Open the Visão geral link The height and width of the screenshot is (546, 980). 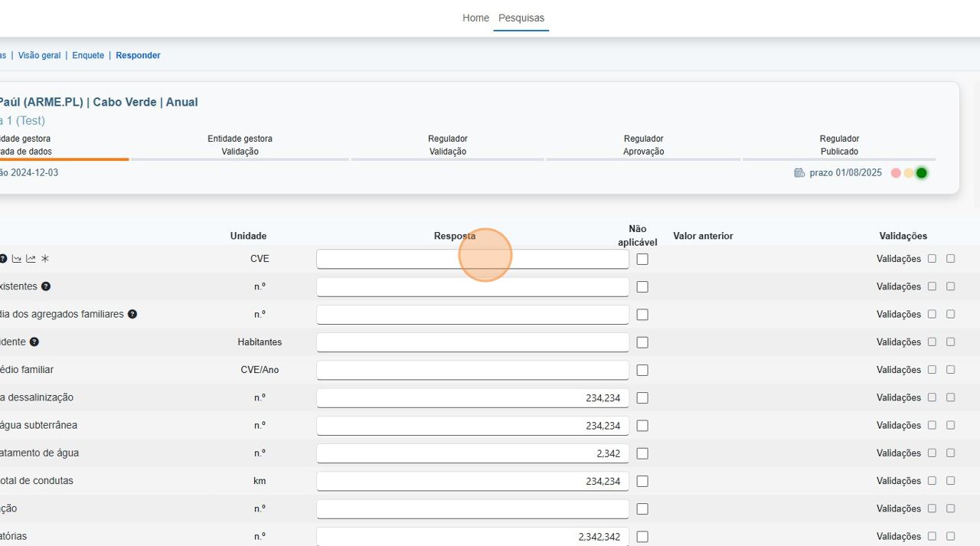[39, 55]
